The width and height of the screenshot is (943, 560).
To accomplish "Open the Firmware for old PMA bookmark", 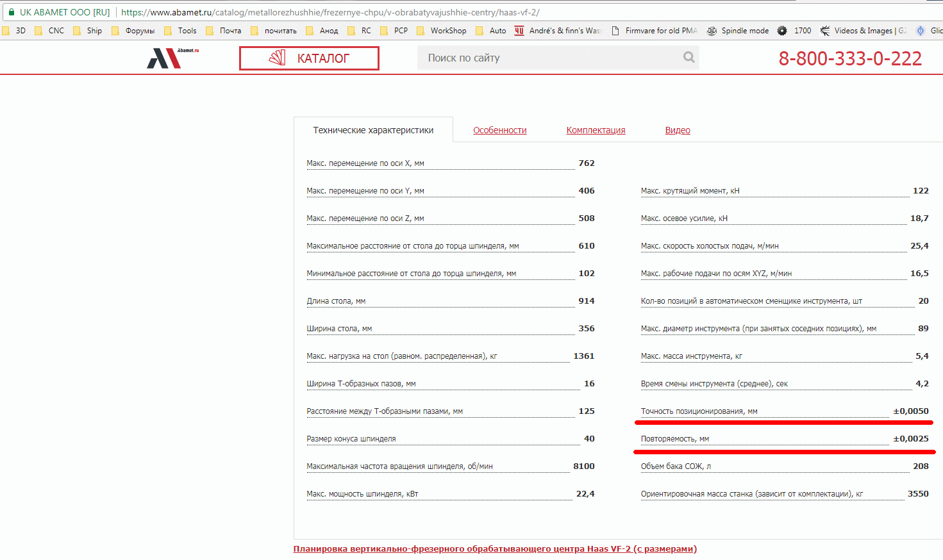I will [655, 31].
